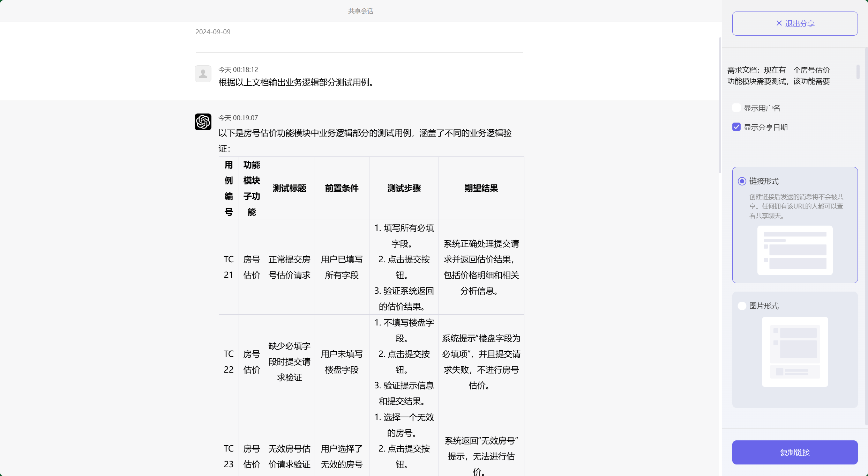Click the 2024-09-09 date header
This screenshot has height=476, width=868.
[213, 32]
